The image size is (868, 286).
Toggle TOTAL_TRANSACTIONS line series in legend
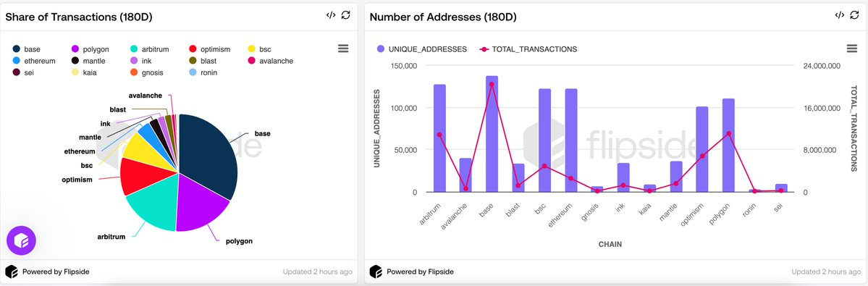click(x=528, y=49)
